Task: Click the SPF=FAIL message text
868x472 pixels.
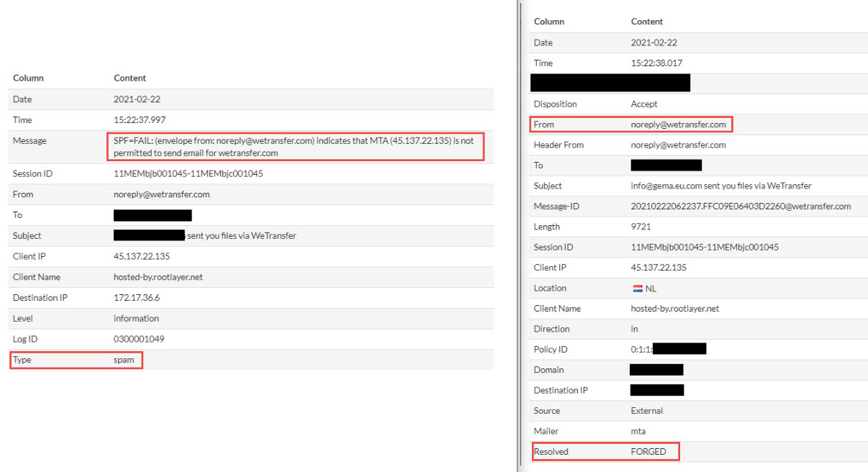Action: [294, 147]
